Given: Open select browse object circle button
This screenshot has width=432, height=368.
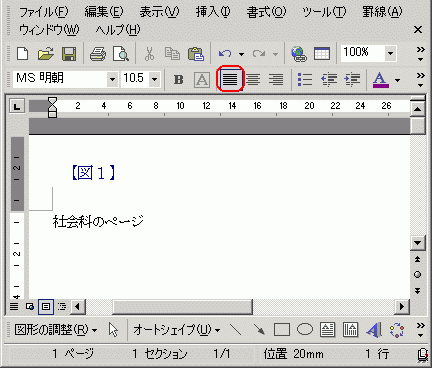Looking at the screenshot, I should click(417, 275).
